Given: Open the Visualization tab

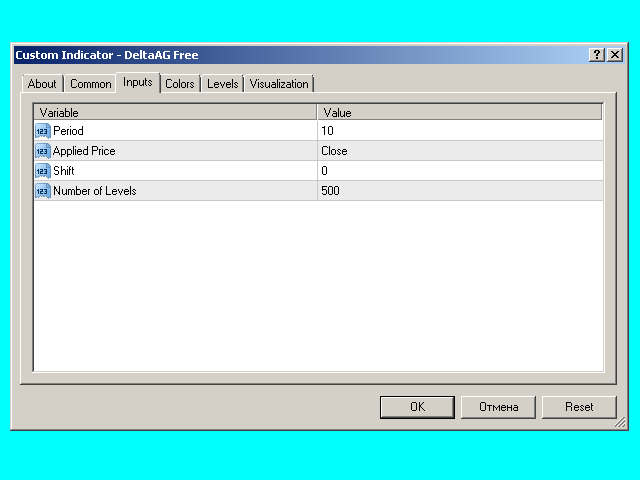Looking at the screenshot, I should [x=279, y=84].
